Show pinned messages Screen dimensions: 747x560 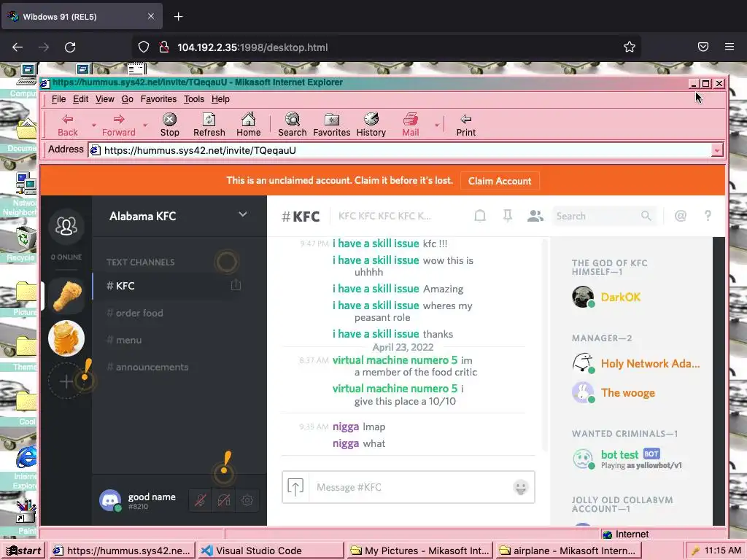point(508,216)
